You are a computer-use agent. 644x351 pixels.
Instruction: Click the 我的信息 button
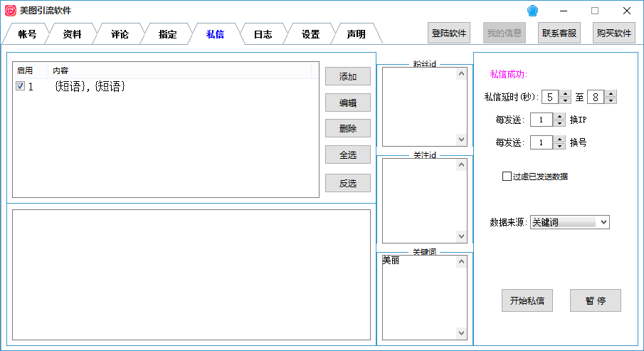[x=505, y=33]
